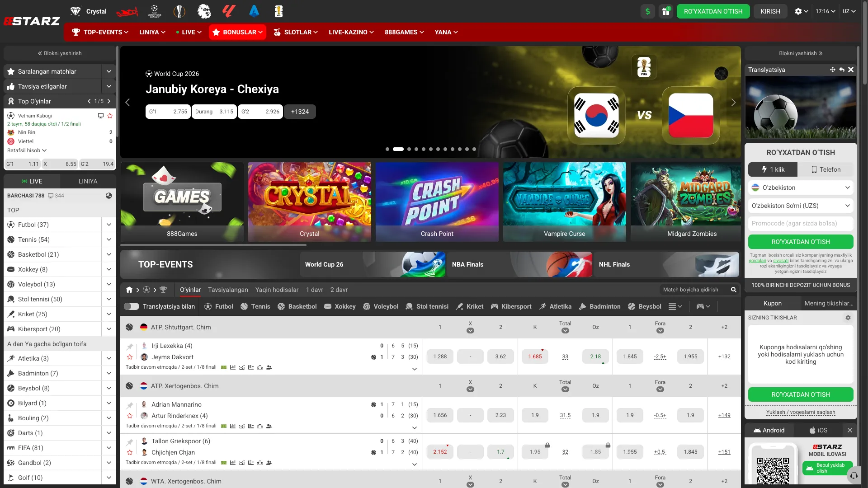Click the globe icon in the BARCHASI row
This screenshot has width=868, height=488.
coord(109,196)
